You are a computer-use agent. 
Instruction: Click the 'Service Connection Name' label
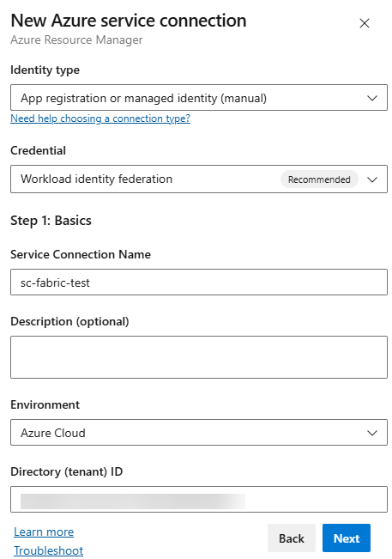[x=81, y=254]
